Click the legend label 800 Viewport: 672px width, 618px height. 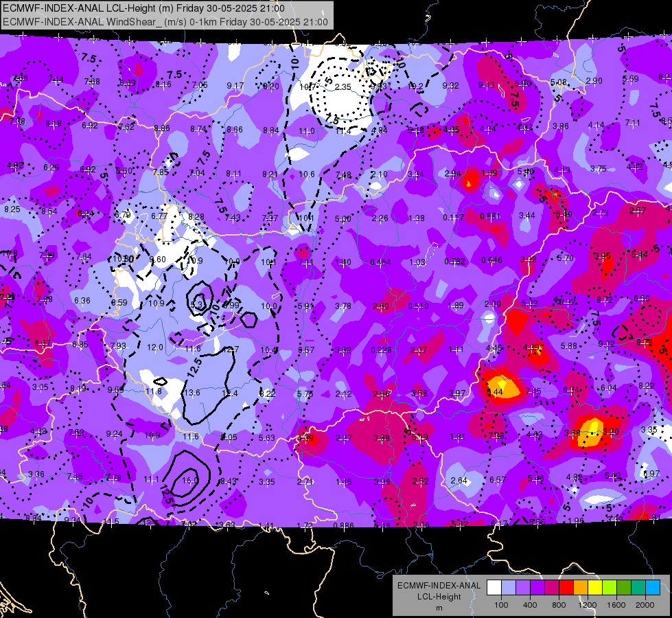click(x=559, y=605)
